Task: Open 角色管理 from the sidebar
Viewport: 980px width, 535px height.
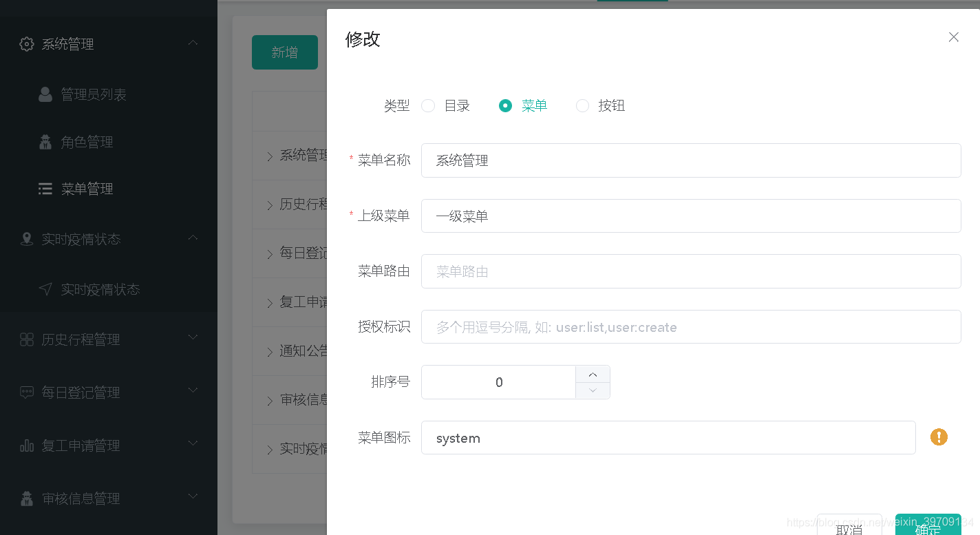Action: point(87,142)
